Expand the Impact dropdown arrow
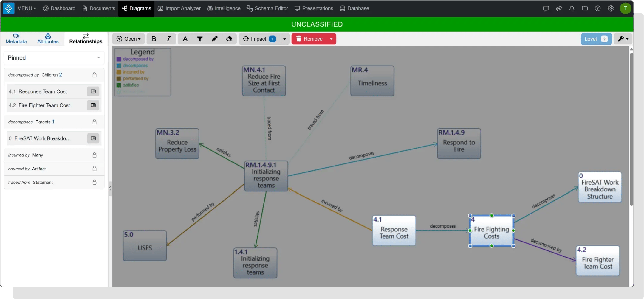Image resolution: width=644 pixels, height=299 pixels. [284, 39]
